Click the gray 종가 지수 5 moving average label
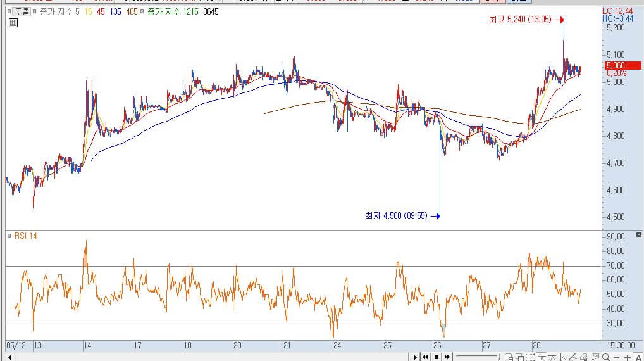This screenshot has width=644, height=361. [59, 11]
